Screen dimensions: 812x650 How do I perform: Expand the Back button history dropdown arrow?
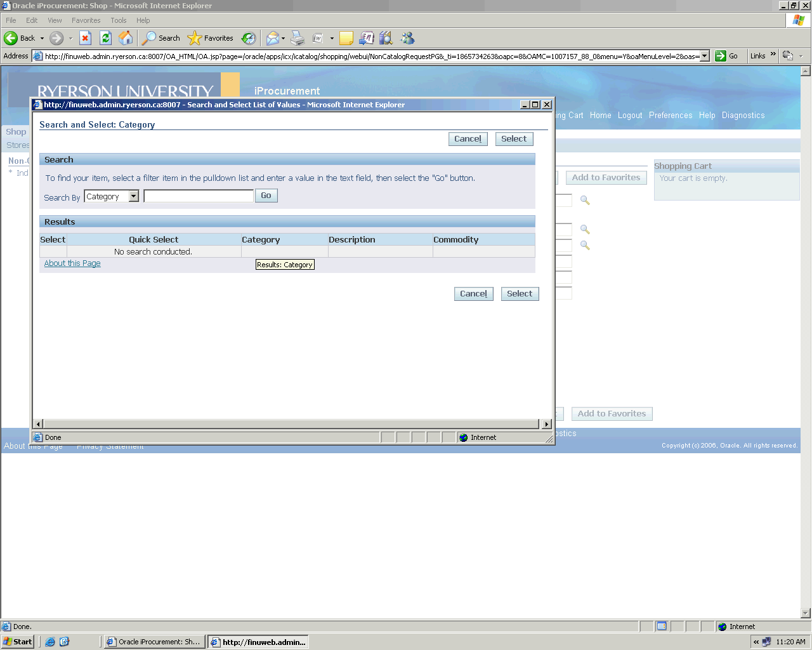point(42,38)
